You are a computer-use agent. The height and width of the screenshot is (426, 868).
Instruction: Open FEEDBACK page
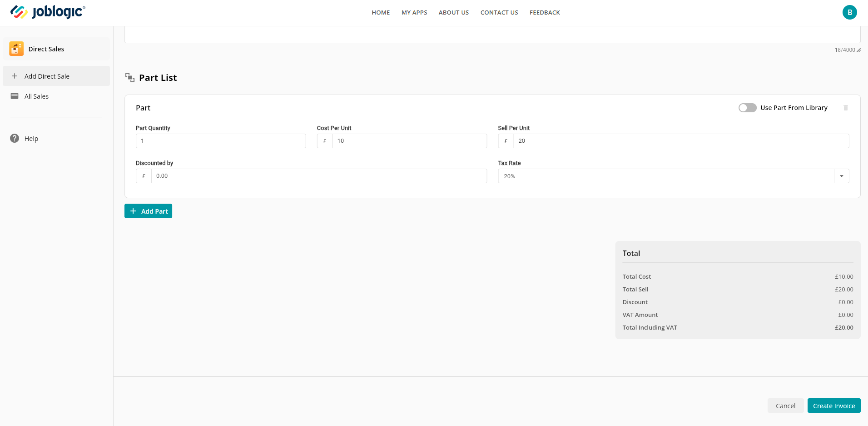point(545,12)
